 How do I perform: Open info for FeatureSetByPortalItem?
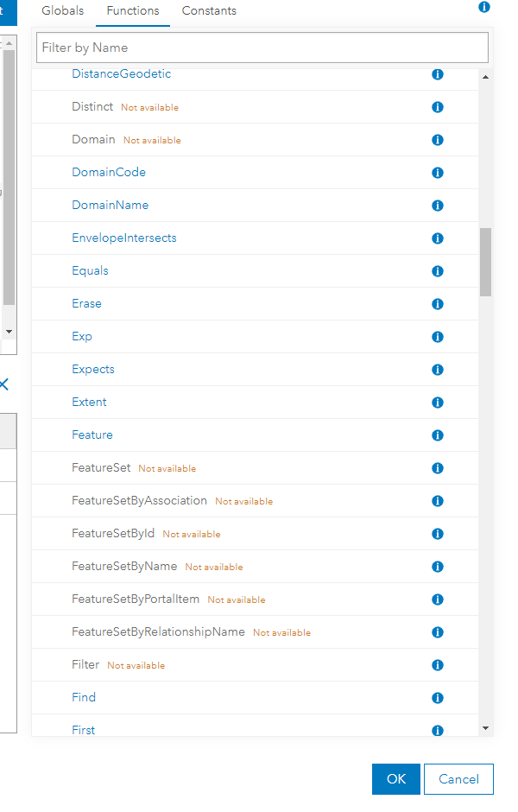coord(437,599)
